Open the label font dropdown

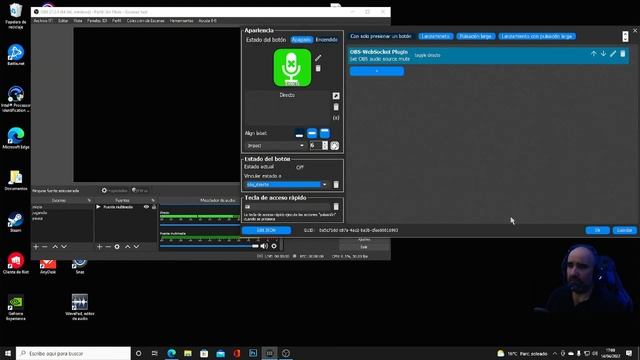276,146
